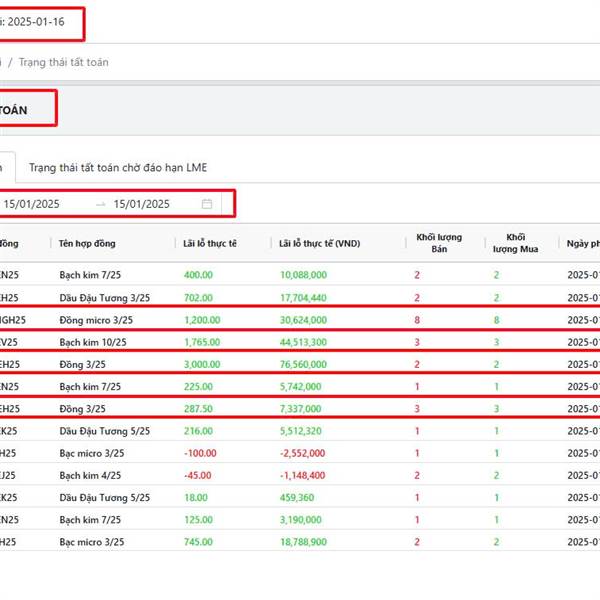Click the -100.00 loss value
This screenshot has width=600, height=600.
[x=200, y=453]
